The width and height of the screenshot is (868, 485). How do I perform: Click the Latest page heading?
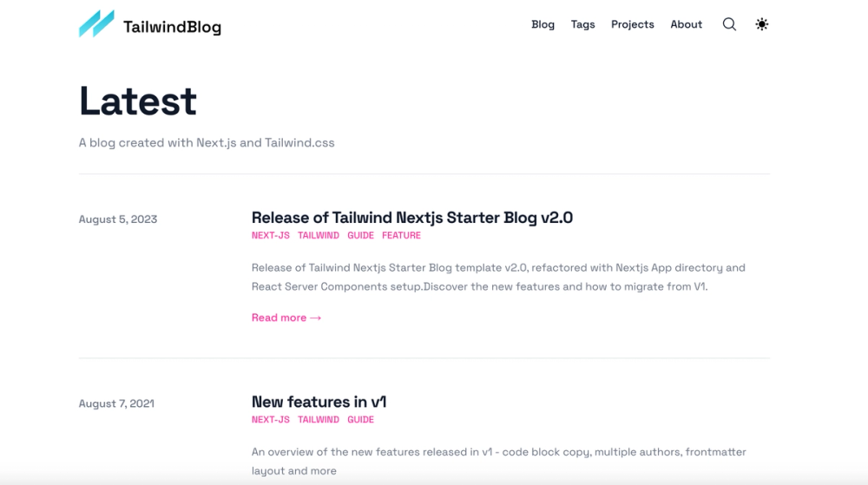click(138, 102)
